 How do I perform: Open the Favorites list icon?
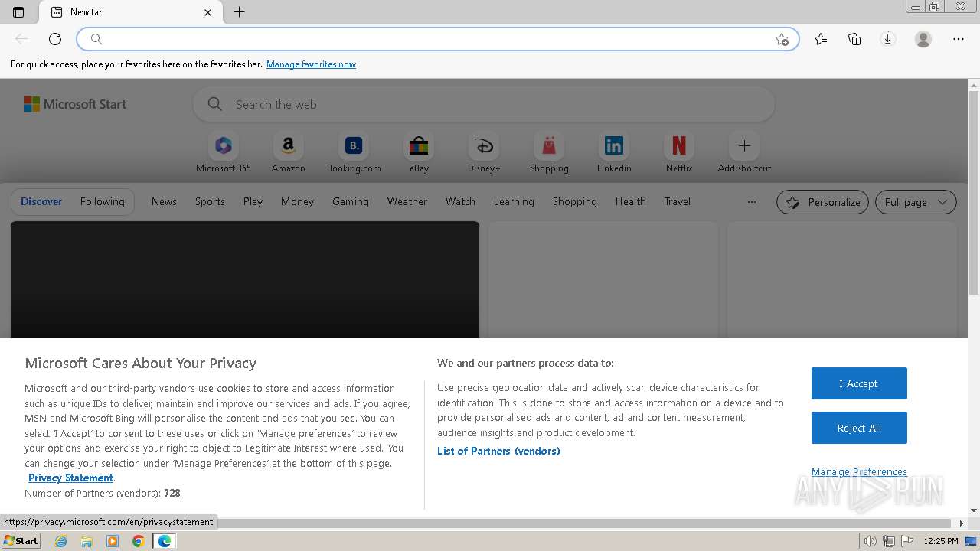(x=821, y=39)
